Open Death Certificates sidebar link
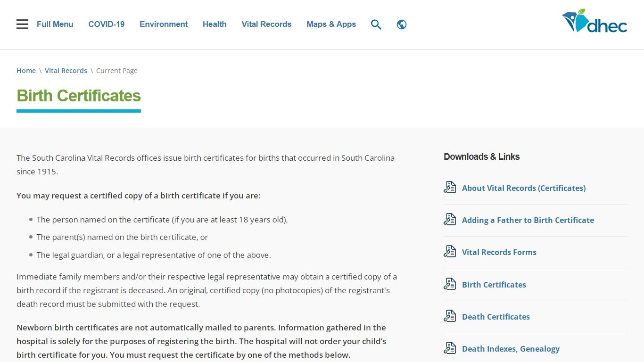 click(496, 317)
